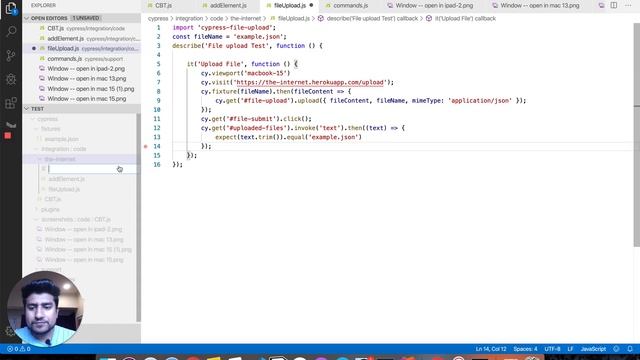The height and width of the screenshot is (360, 640).
Task: Click JavaScript language mode
Action: pos(593,349)
